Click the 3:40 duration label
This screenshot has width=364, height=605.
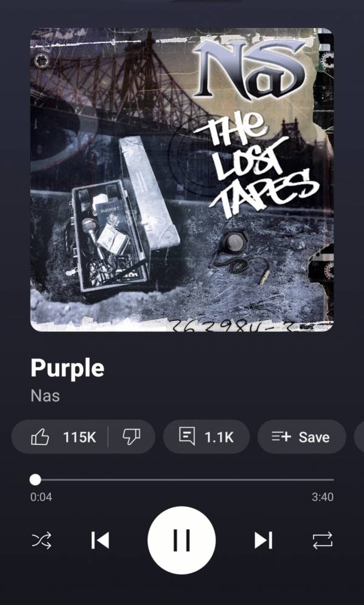pyautogui.click(x=323, y=497)
